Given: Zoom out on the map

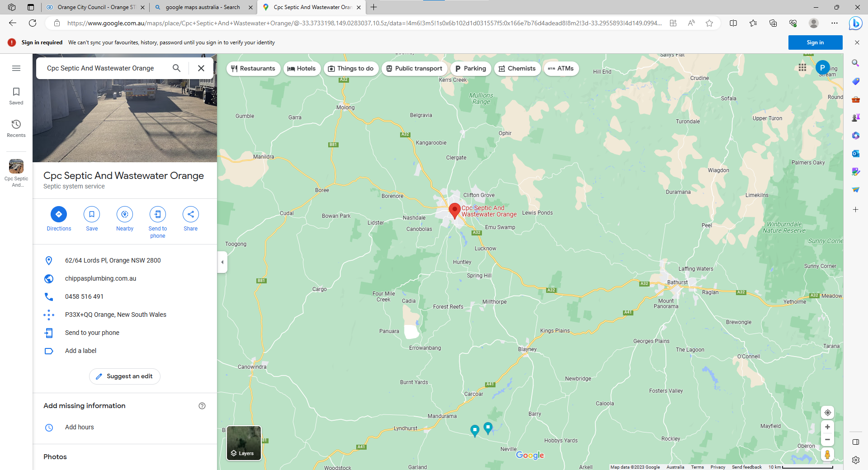Looking at the screenshot, I should coord(827,440).
